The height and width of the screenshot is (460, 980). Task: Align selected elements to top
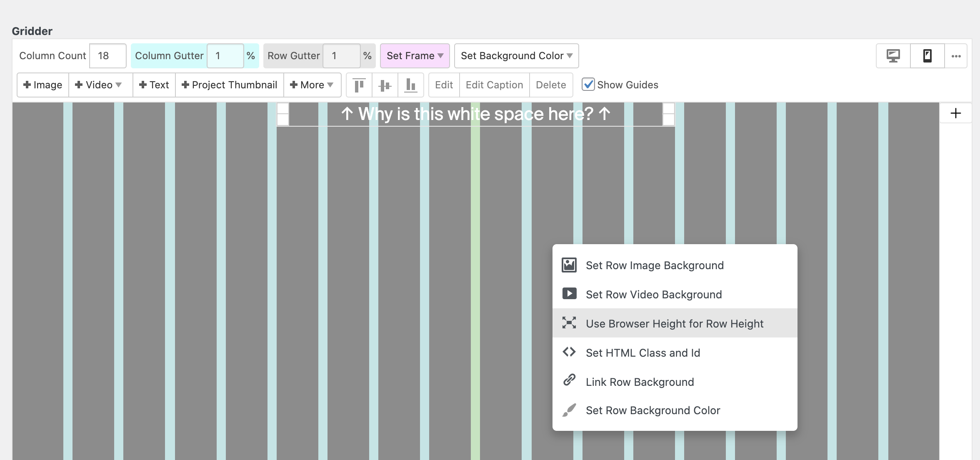tap(359, 85)
